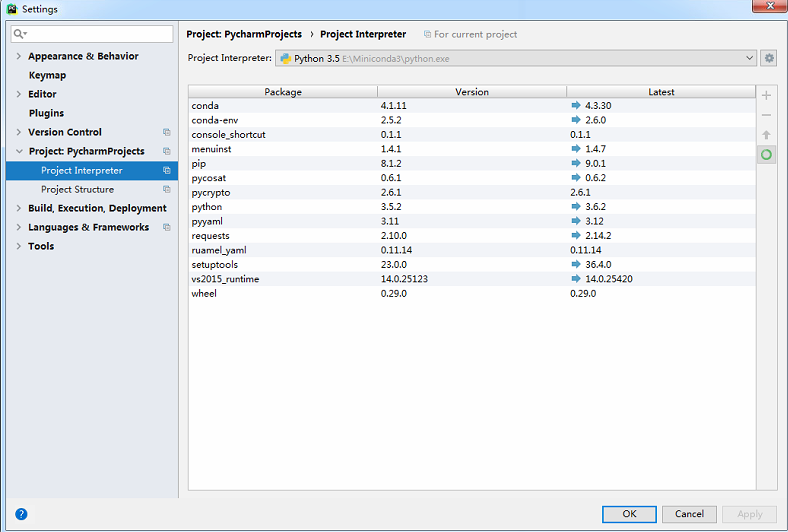Click the search magnifier icon

coord(20,34)
